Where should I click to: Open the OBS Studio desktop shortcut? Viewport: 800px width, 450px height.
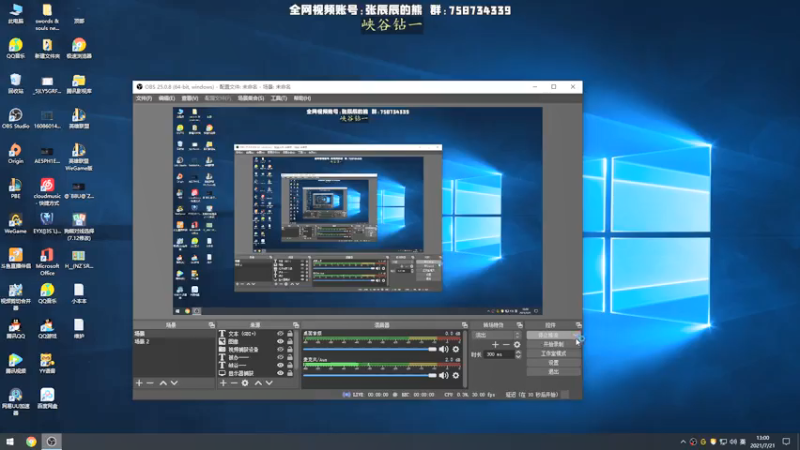tap(15, 118)
